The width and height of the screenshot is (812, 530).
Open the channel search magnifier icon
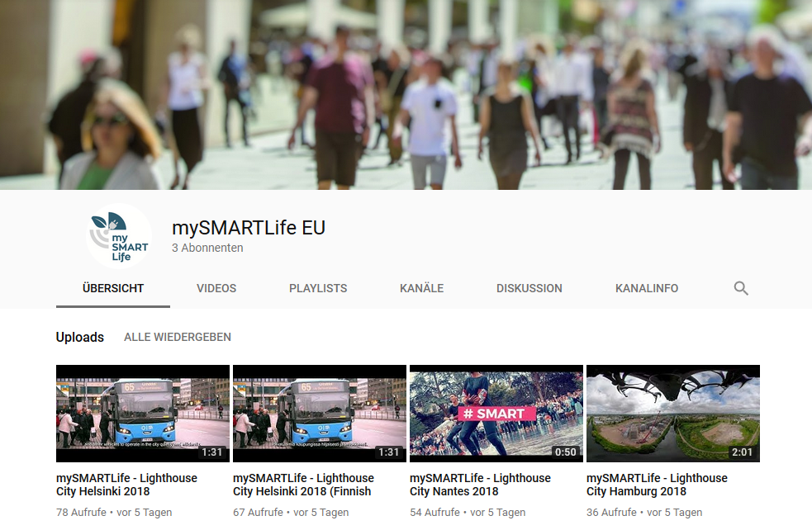pos(741,288)
